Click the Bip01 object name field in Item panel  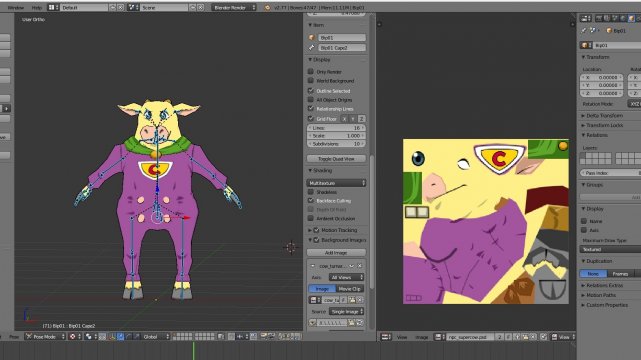[x=342, y=38]
